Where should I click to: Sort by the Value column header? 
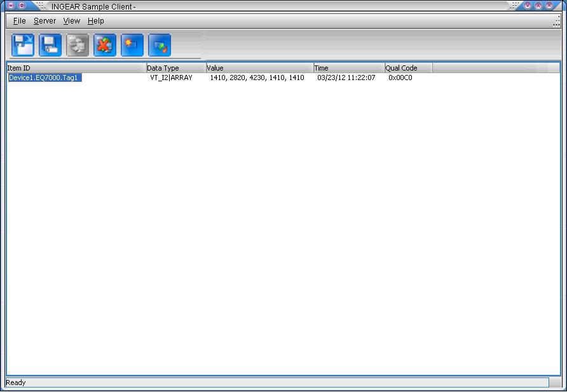point(259,68)
